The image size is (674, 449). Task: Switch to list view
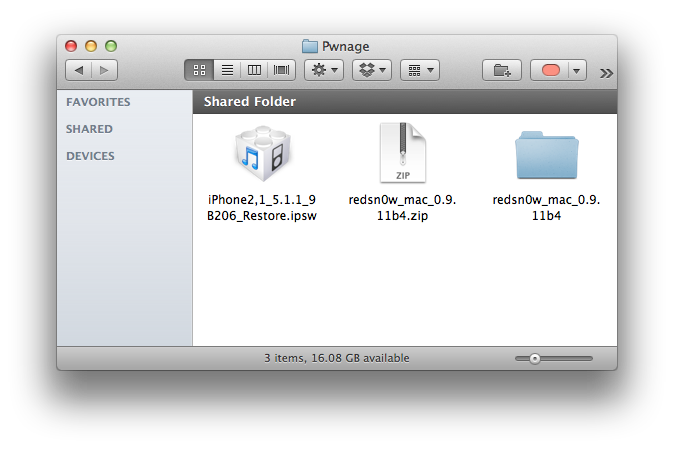(x=226, y=70)
